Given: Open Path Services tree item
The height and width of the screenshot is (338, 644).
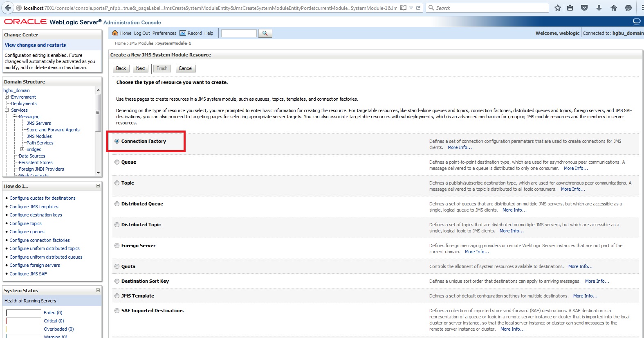Looking at the screenshot, I should tap(40, 143).
